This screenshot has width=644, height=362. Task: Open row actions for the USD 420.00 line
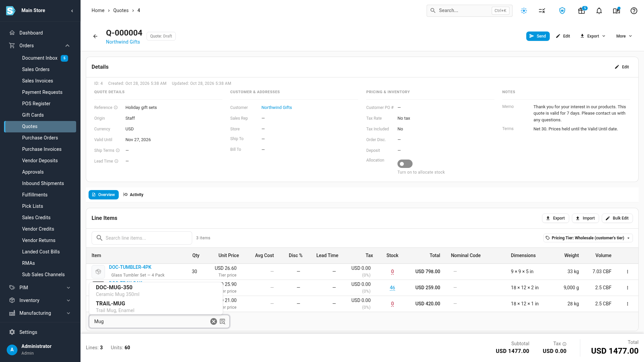(x=628, y=304)
